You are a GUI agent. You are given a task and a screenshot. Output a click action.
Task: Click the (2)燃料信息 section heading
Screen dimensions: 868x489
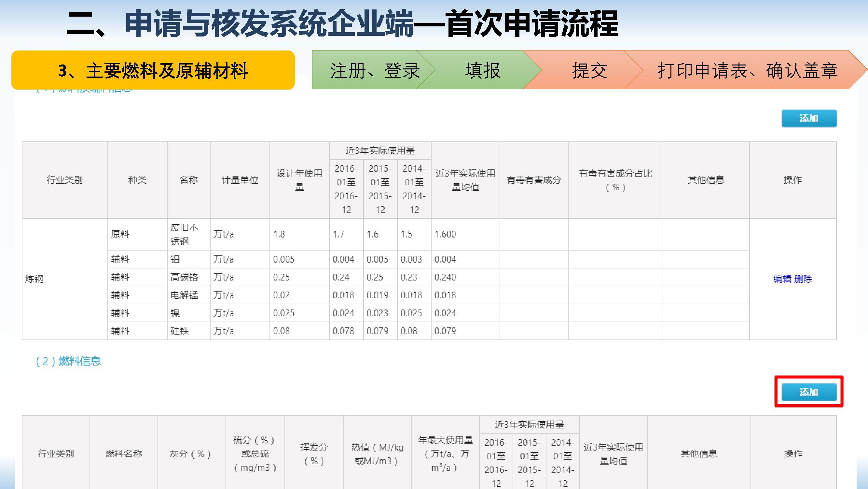point(68,361)
